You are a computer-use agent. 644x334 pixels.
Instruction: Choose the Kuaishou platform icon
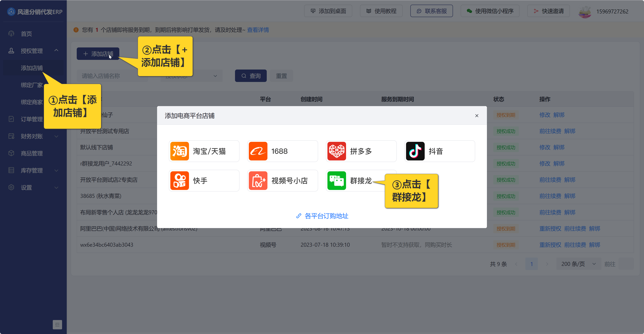179,181
